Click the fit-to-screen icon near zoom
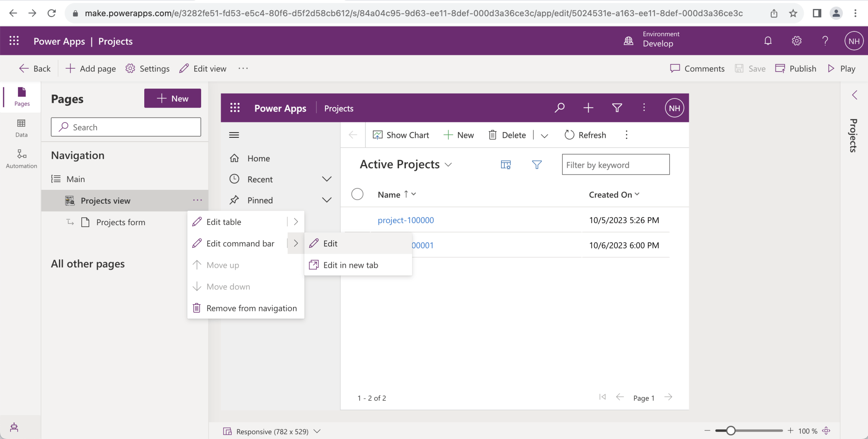This screenshot has height=439, width=868. [x=826, y=431]
